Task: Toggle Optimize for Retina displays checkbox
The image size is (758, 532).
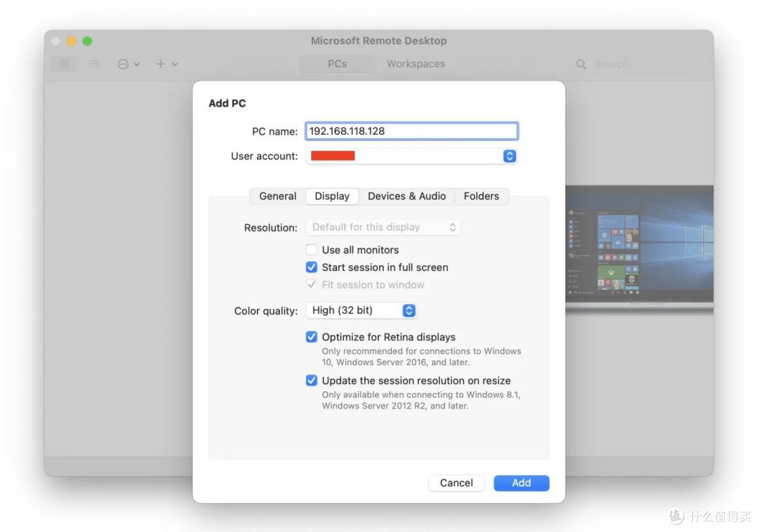Action: [x=312, y=337]
